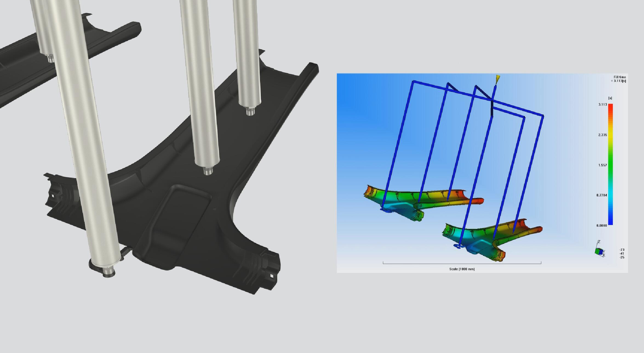Click the 2.335 legend value
Image resolution: width=644 pixels, height=353 pixels.
tap(602, 135)
